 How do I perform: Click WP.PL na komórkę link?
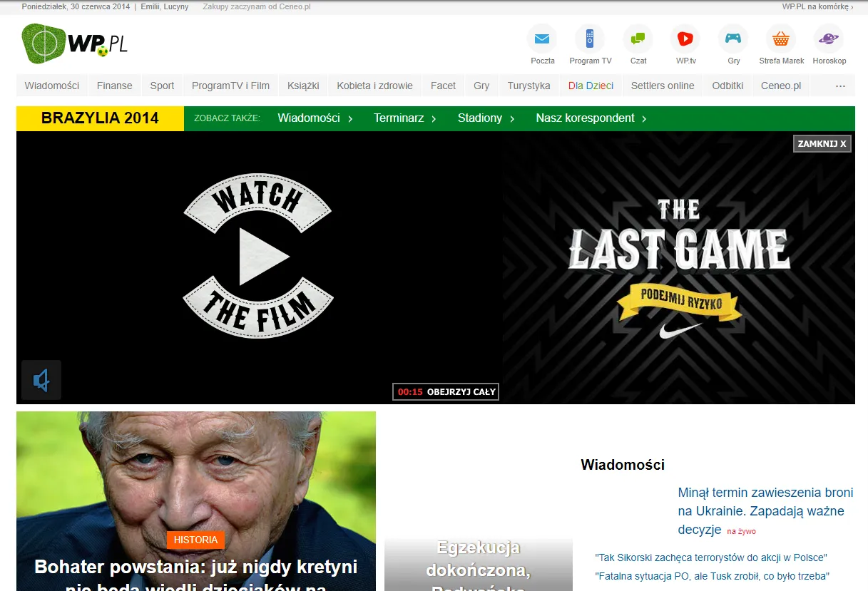(817, 6)
